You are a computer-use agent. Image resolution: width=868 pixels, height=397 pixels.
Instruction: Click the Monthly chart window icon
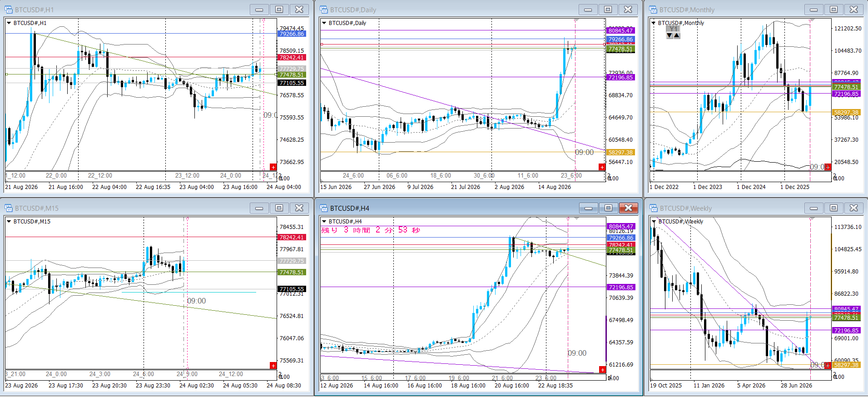653,10
